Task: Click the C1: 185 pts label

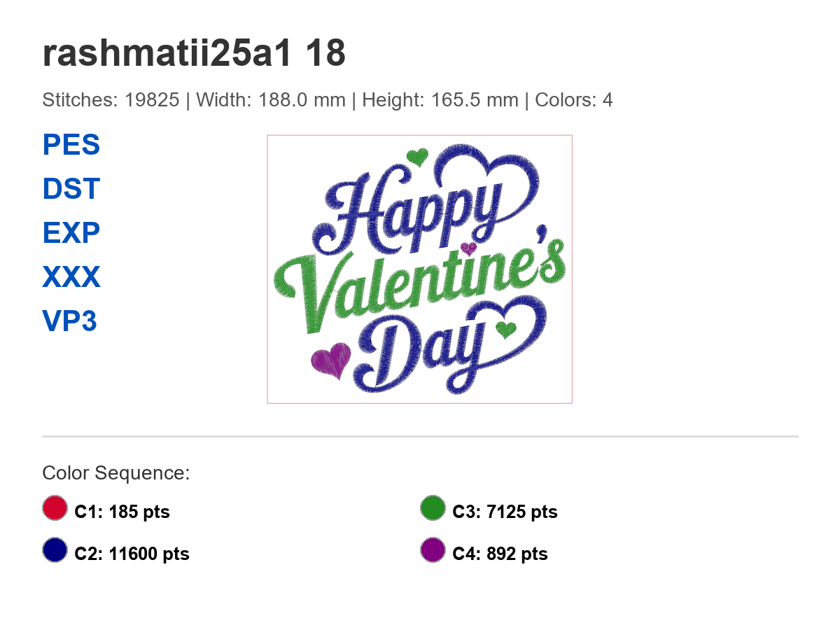Action: point(122,512)
